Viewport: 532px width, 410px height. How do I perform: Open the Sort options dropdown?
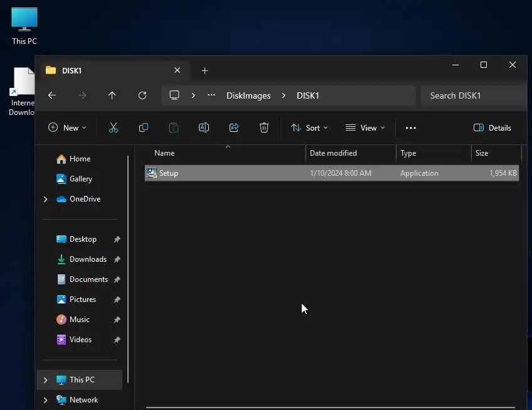[309, 127]
